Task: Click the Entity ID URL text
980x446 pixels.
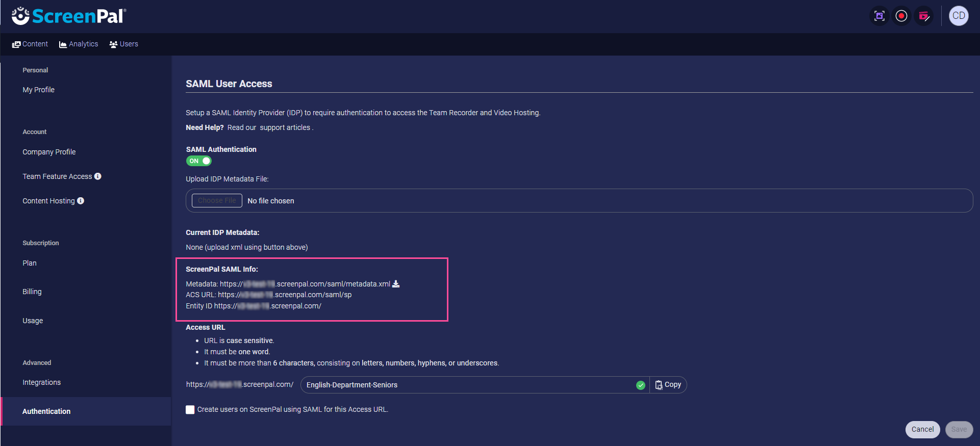Action: click(268, 306)
